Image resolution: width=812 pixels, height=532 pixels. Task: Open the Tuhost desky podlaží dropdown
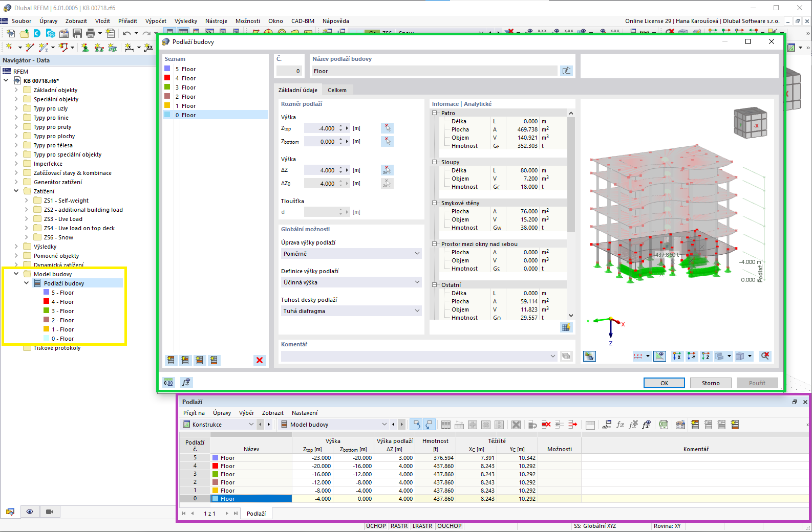351,311
